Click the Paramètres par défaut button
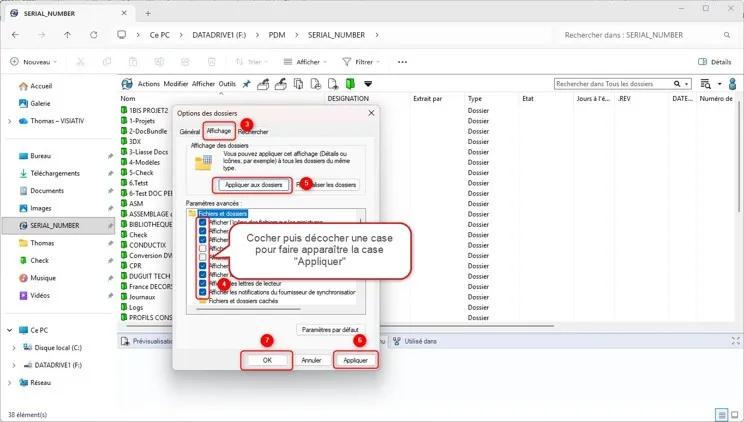Screen dimensions: 744x422 [x=330, y=329]
